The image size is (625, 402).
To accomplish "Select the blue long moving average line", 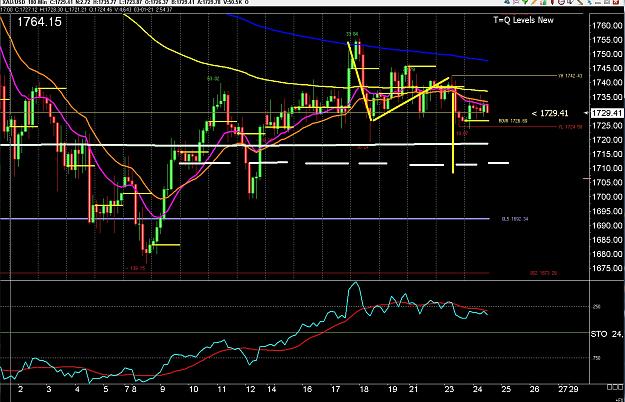I will click(359, 44).
